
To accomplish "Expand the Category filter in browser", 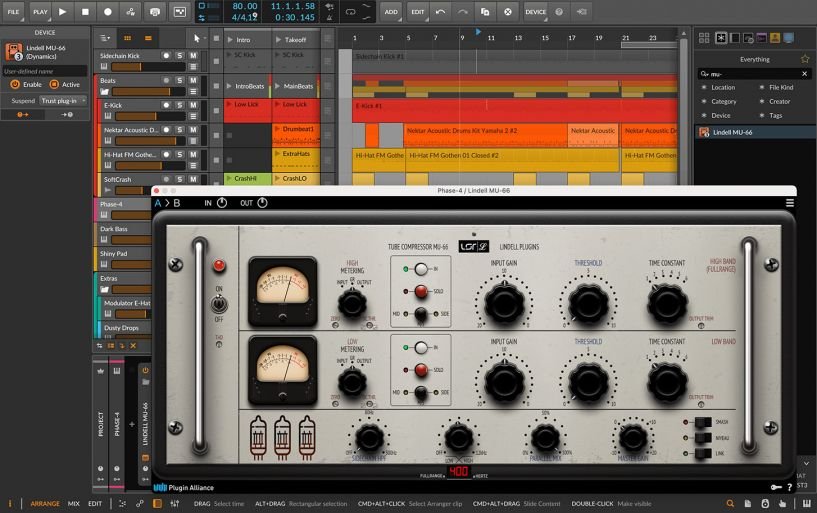I will click(x=724, y=101).
